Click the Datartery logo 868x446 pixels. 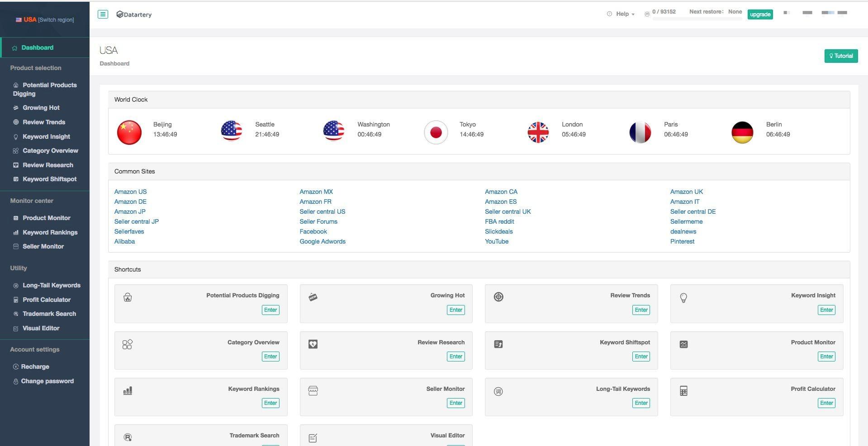tap(134, 14)
